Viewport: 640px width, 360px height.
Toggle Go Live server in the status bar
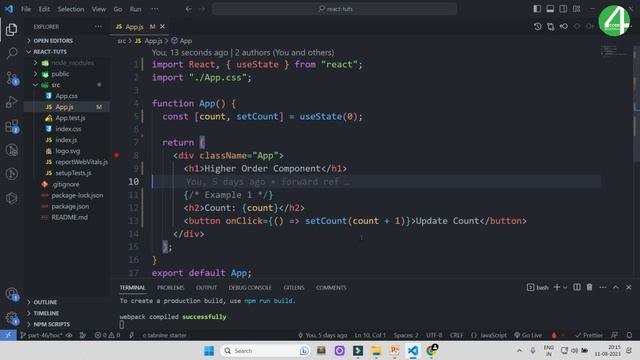pyautogui.click(x=528, y=335)
